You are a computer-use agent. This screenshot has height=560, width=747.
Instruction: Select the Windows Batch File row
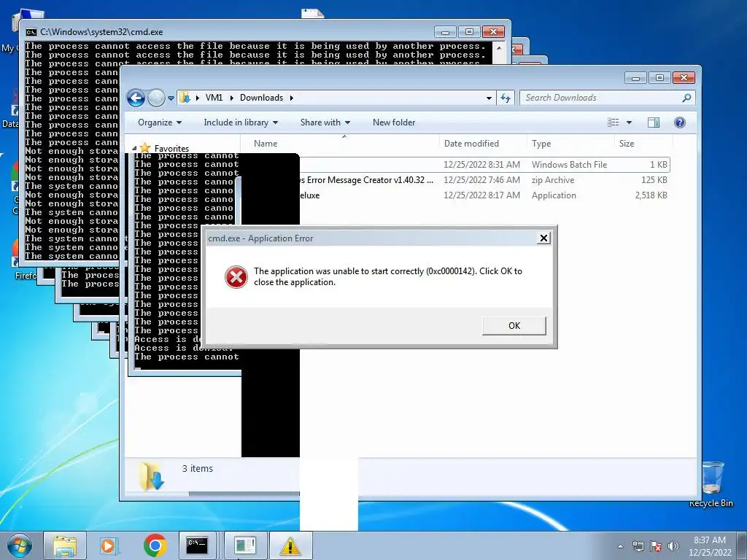(x=484, y=165)
